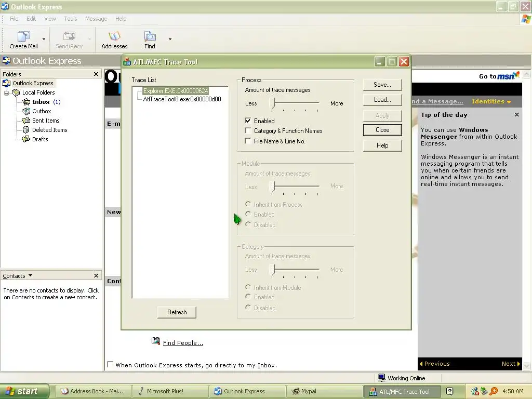Click the Create Mail toolbar icon

(x=24, y=36)
